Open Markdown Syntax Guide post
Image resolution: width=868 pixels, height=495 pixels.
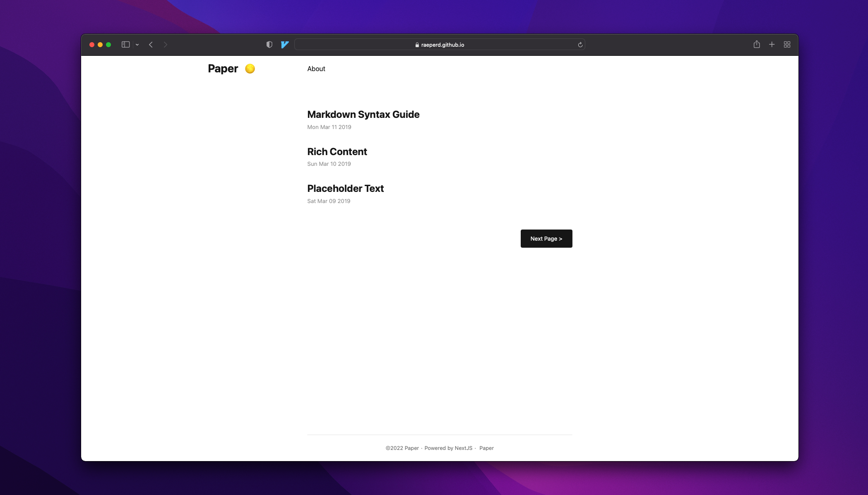pos(363,115)
